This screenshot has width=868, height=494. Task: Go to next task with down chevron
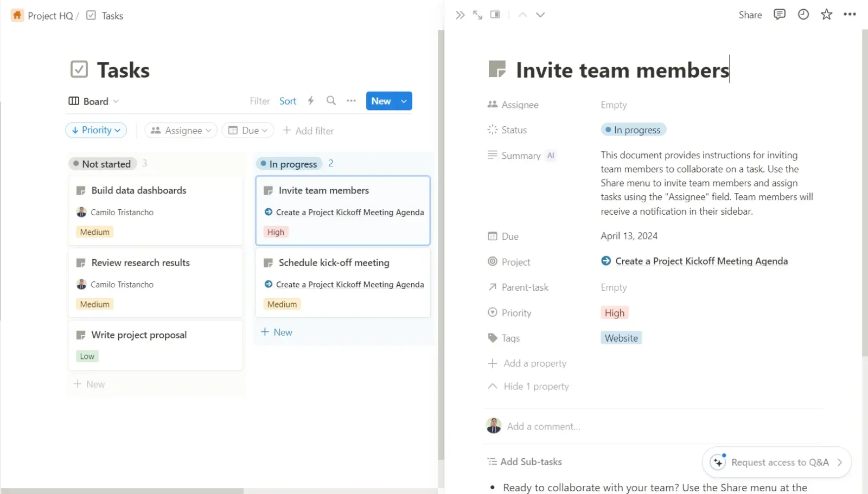(x=540, y=15)
